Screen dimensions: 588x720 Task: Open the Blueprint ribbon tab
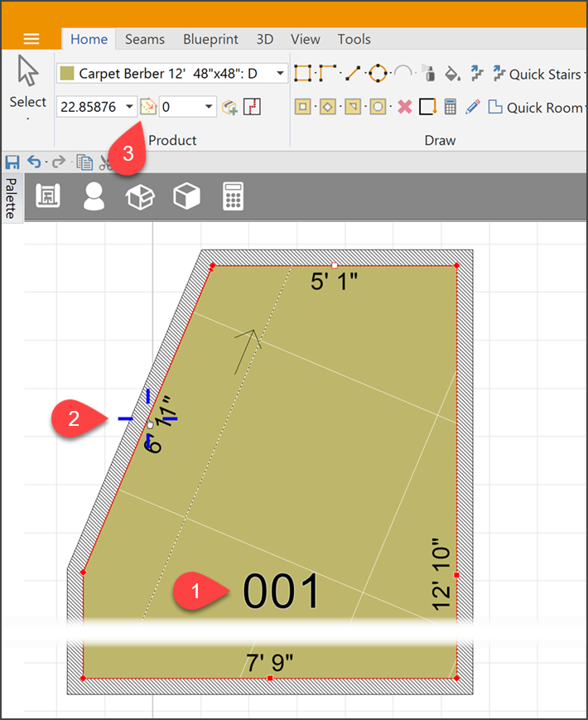pos(210,39)
